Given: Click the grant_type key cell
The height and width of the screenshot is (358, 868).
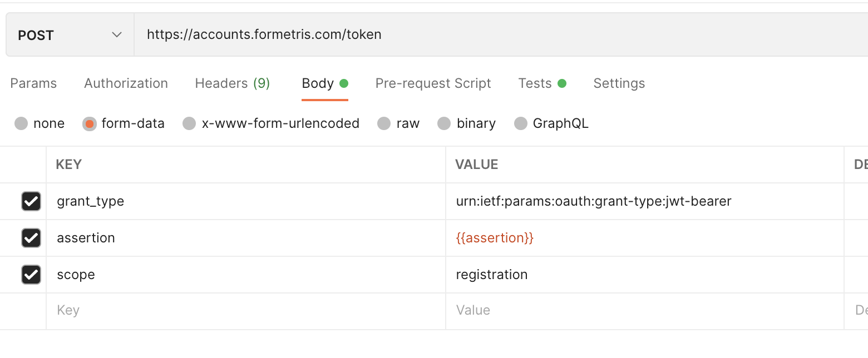Looking at the screenshot, I should (246, 201).
